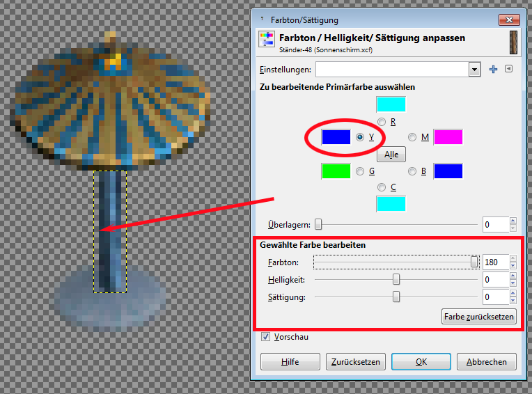Click the Hilfe button
Screen dimensions: 532x394
point(290,362)
